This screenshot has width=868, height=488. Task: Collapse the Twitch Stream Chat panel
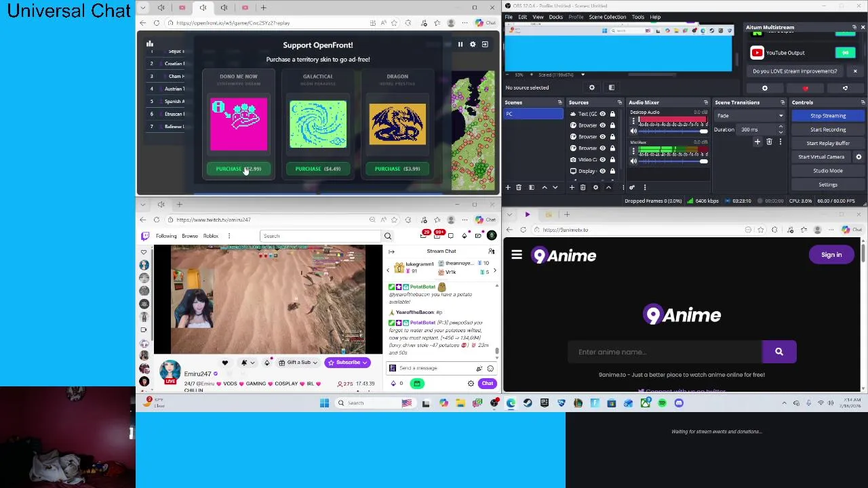click(x=391, y=251)
